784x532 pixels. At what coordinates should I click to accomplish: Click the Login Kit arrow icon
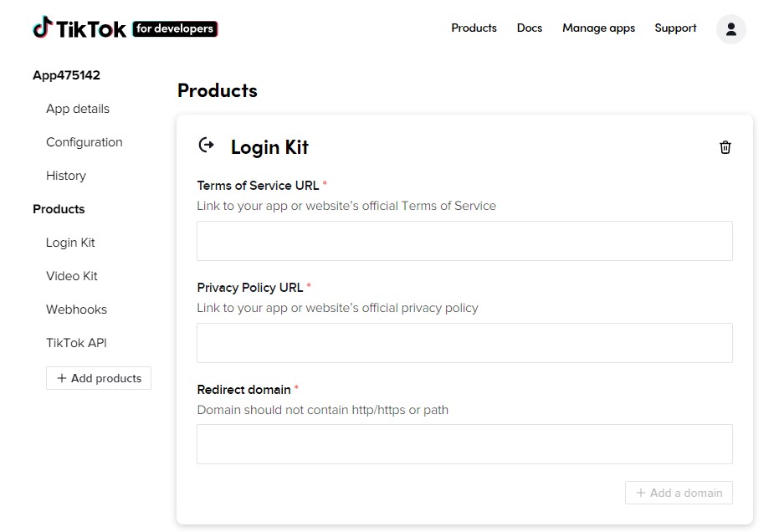coord(207,146)
